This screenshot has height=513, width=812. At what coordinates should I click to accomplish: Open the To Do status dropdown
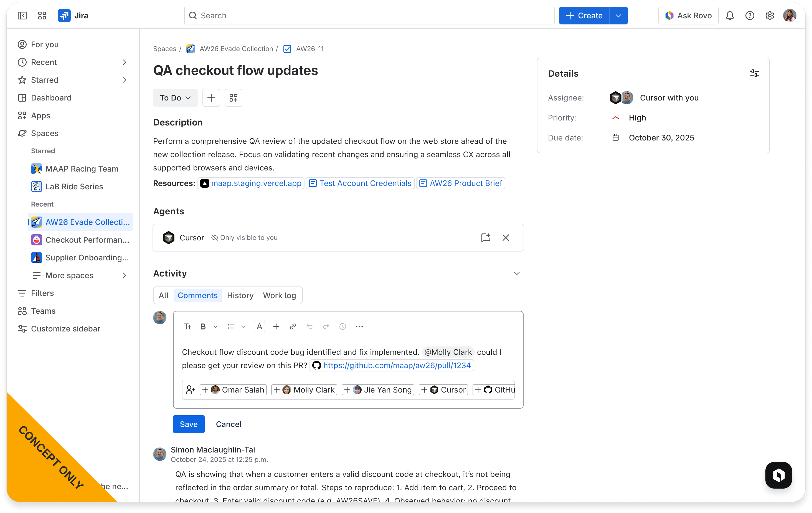click(x=175, y=97)
